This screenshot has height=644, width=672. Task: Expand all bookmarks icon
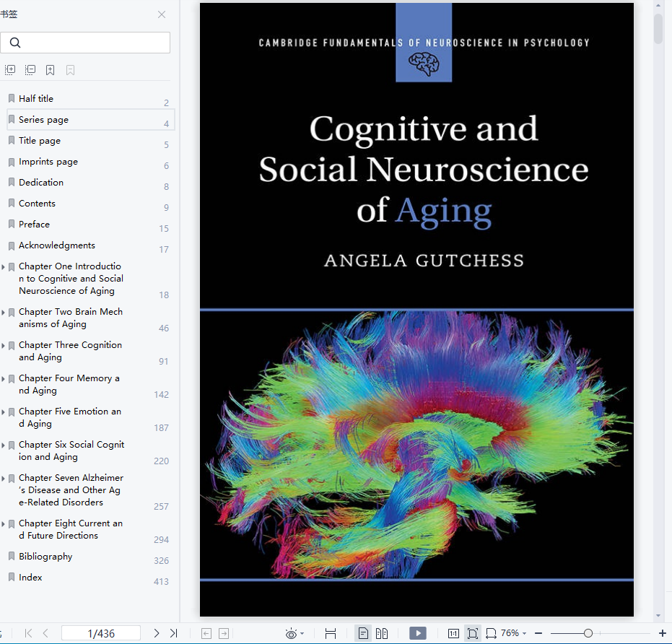tap(10, 69)
